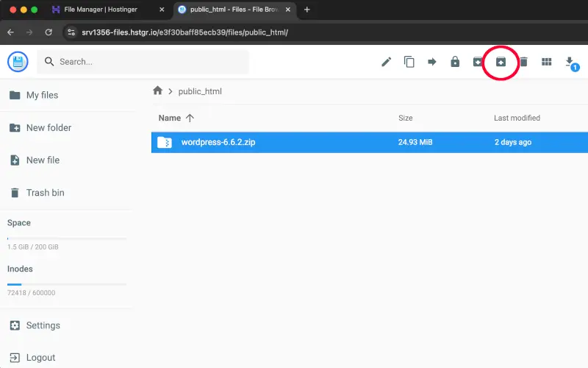The width and height of the screenshot is (588, 368).
Task: Click the Unarchive extract icon
Action: pos(501,62)
